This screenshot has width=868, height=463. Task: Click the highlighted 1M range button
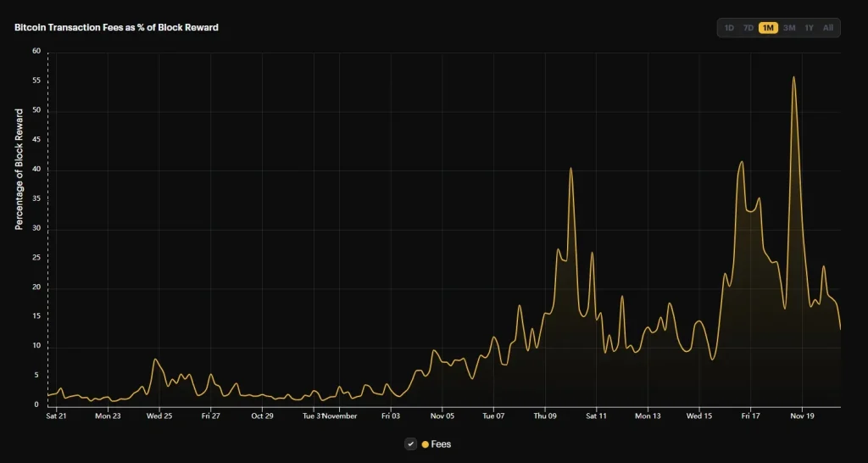click(769, 28)
